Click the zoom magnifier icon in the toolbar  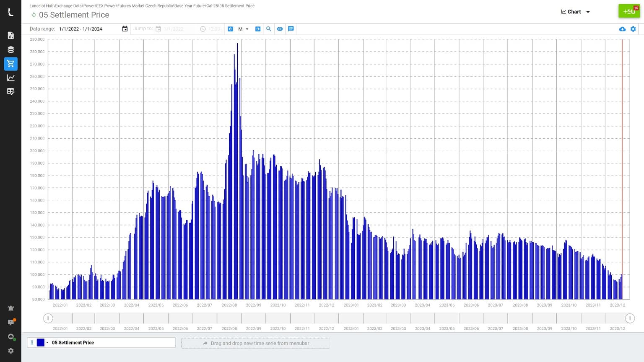point(269,29)
